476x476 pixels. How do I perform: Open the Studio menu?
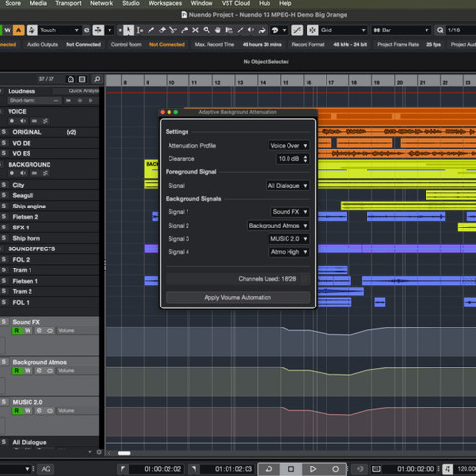130,3
